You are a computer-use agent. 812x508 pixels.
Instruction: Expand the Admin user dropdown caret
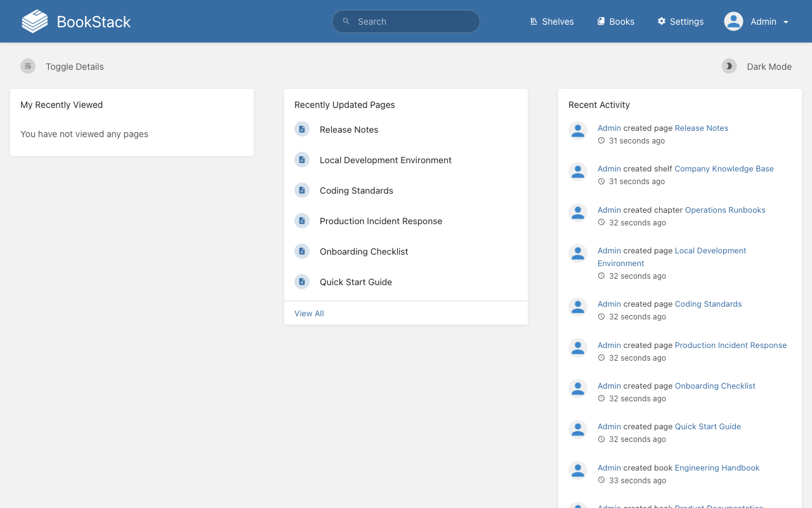click(786, 22)
